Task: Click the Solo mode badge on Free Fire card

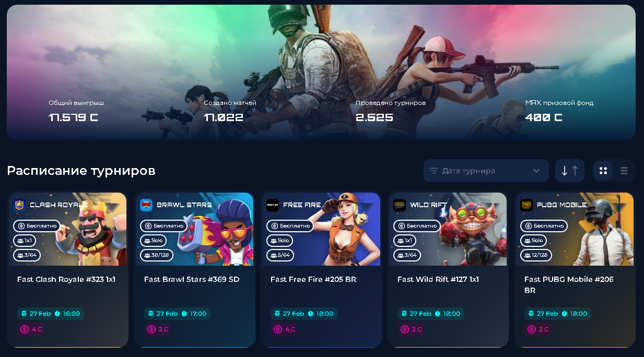Action: coord(280,241)
